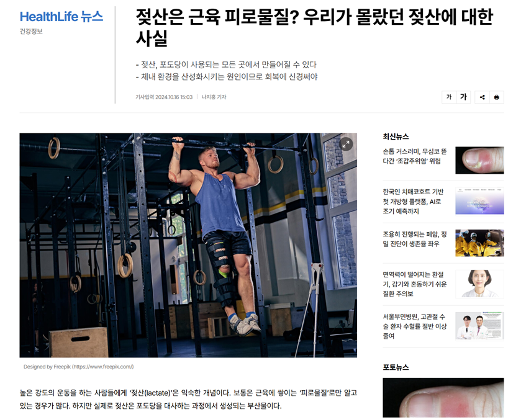Click the inflamed fingernail thumbnail in 최신뉴스

coord(479,160)
